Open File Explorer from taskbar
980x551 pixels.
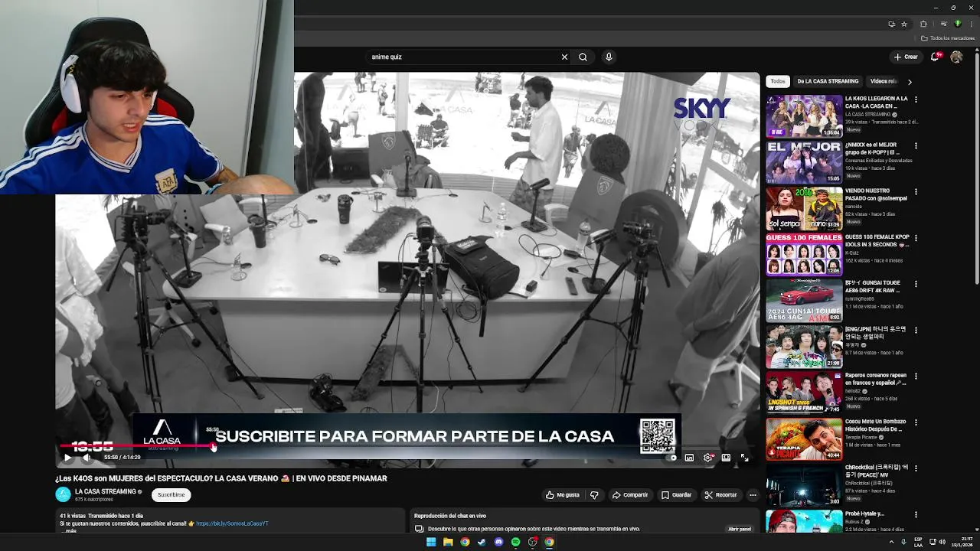click(x=448, y=542)
